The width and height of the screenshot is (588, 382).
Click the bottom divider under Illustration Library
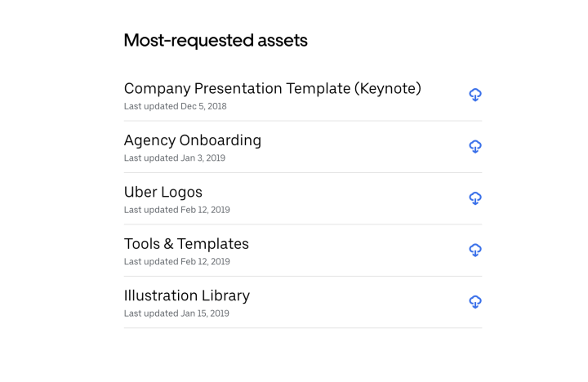point(303,327)
